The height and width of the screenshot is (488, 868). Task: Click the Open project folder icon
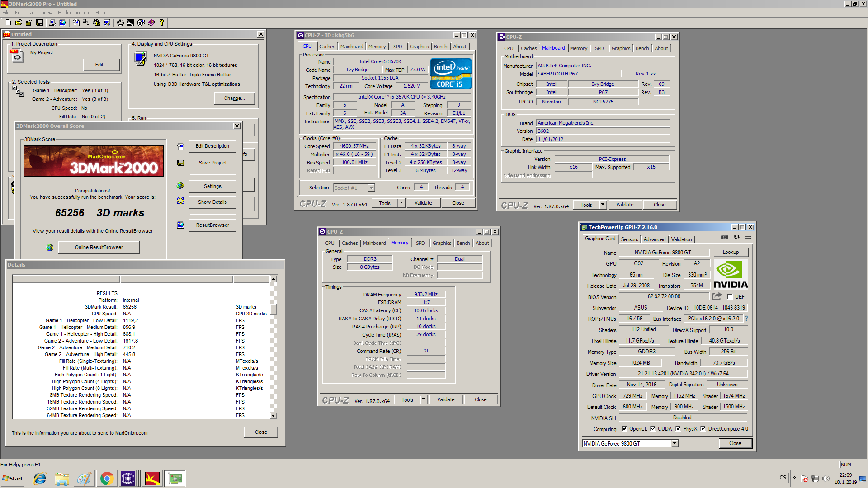point(19,23)
